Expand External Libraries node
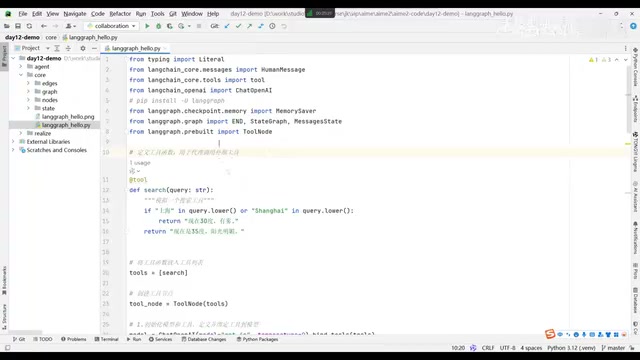 (13, 142)
